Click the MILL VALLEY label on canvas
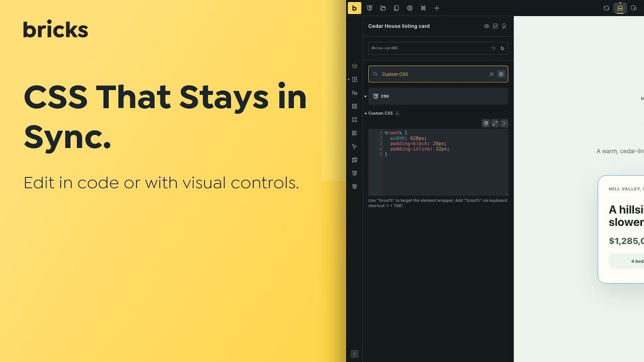The height and width of the screenshot is (362, 644). pos(626,189)
